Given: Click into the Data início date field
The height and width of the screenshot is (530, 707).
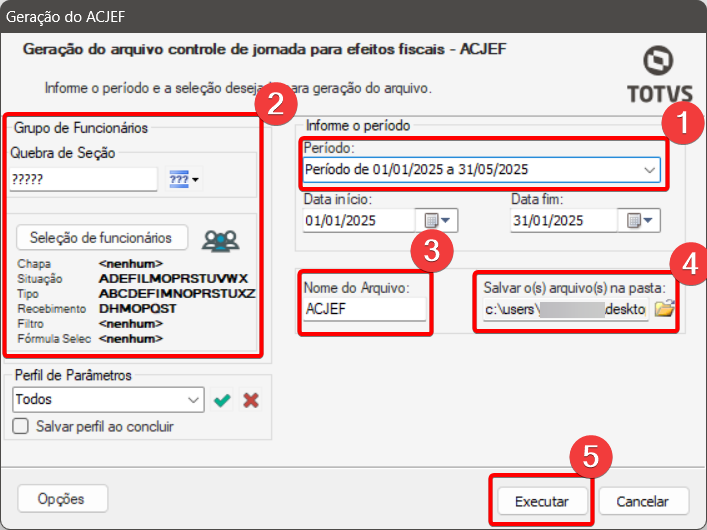Looking at the screenshot, I should 359,220.
